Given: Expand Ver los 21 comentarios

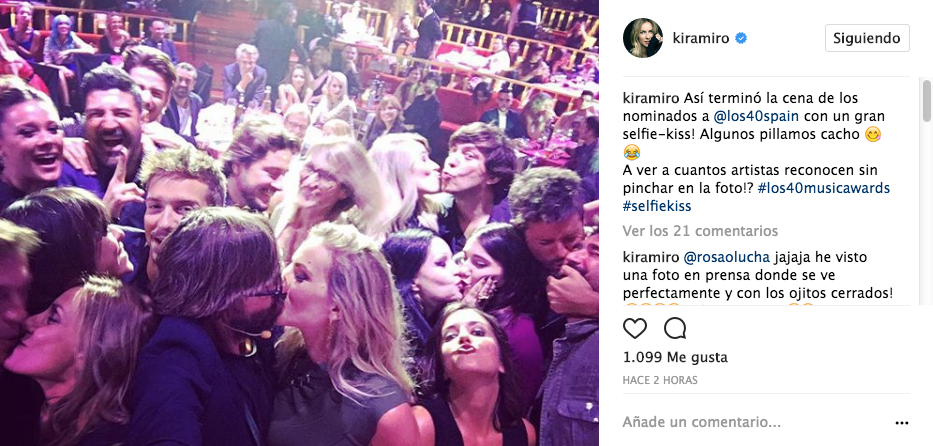Looking at the screenshot, I should pyautogui.click(x=700, y=231).
